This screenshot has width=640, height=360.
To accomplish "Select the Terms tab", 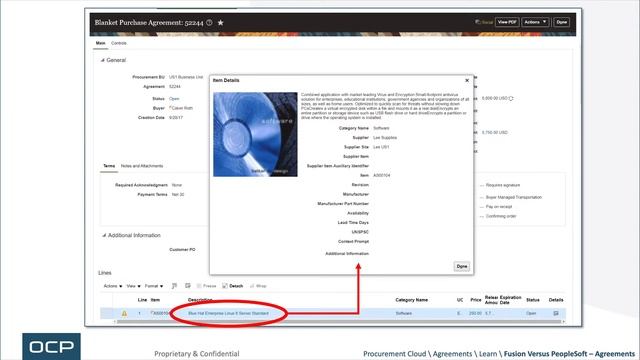I will coord(109,166).
